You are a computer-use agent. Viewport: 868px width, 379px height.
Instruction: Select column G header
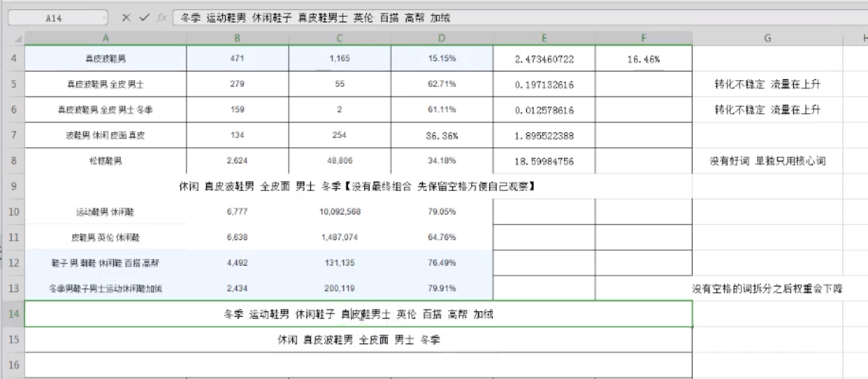tap(768, 39)
